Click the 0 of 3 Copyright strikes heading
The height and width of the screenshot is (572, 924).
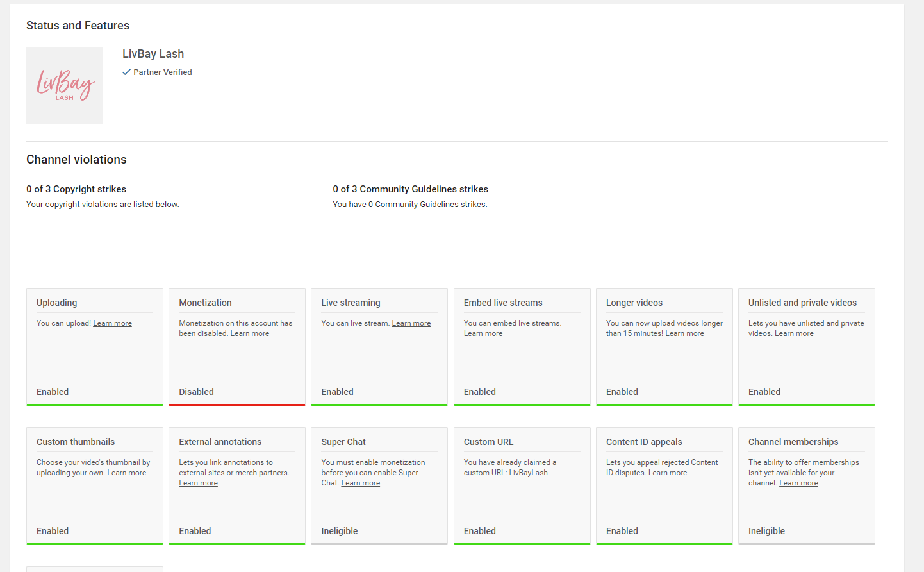click(76, 189)
